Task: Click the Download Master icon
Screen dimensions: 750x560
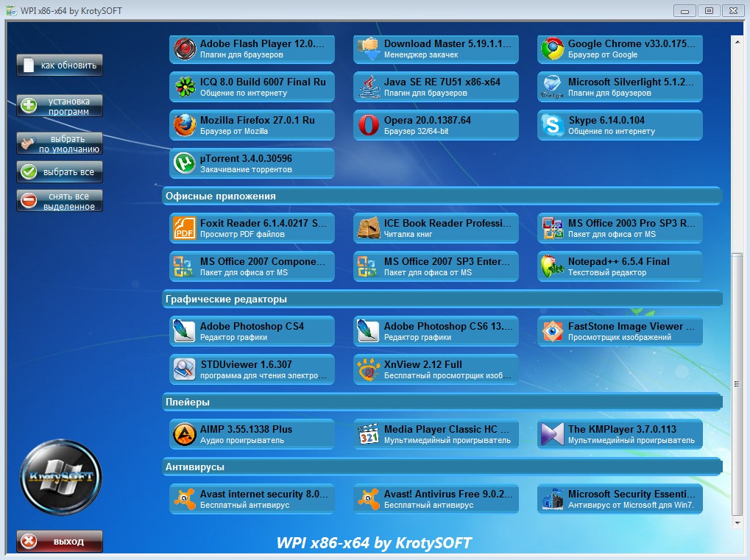Action: click(x=369, y=49)
